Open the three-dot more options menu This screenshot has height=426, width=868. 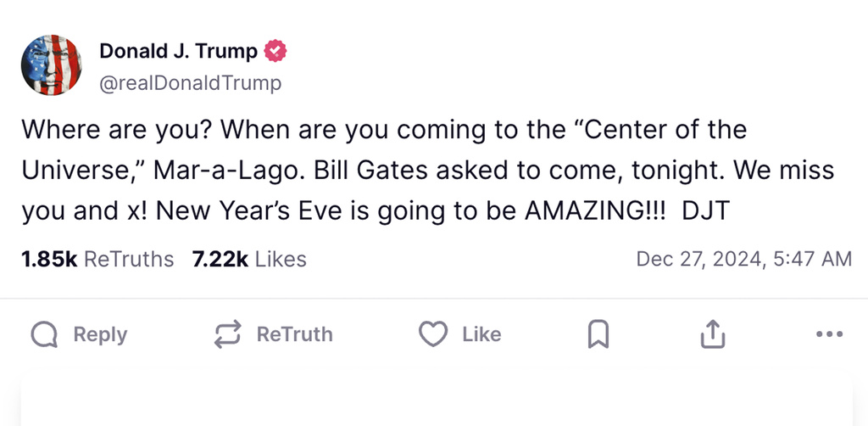[x=829, y=335]
